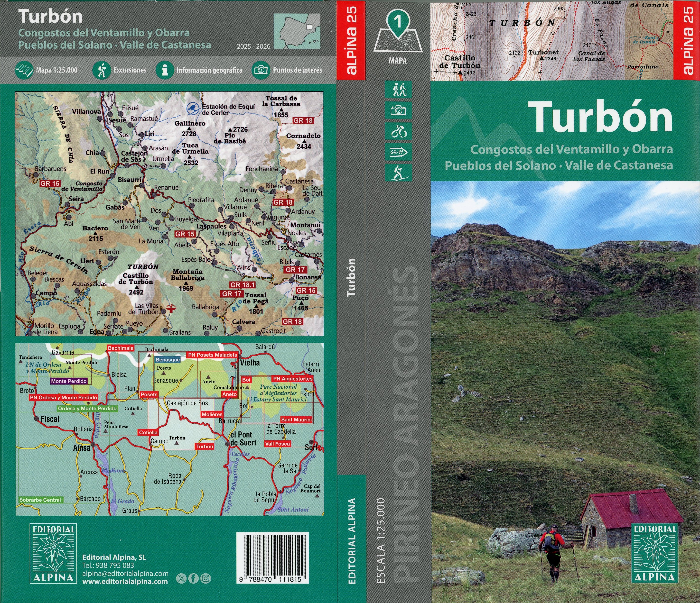Click the X social media icon
The image size is (700, 603).
click(x=181, y=579)
